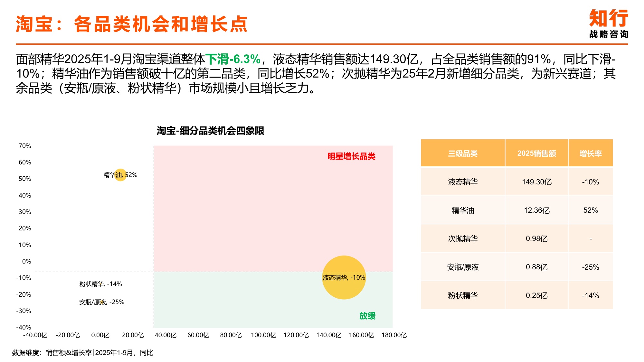This screenshot has height=362, width=644.
Task: Select the 0.25亿 table cell
Action: point(536,295)
